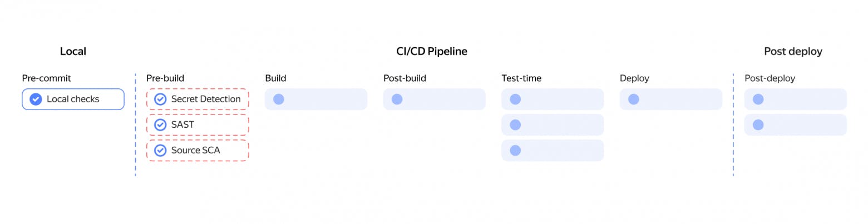Image resolution: width=868 pixels, height=224 pixels.
Task: Click the Post deploy section heading
Action: pos(793,52)
